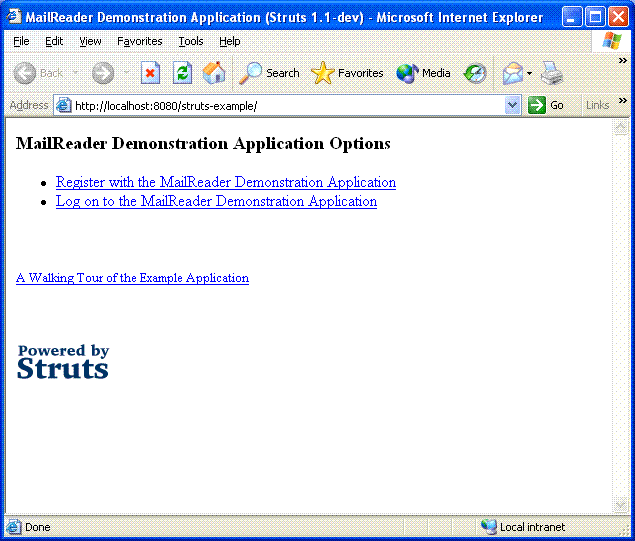The image size is (635, 541).
Task: Click the Local intranet status text
Action: coord(532,527)
